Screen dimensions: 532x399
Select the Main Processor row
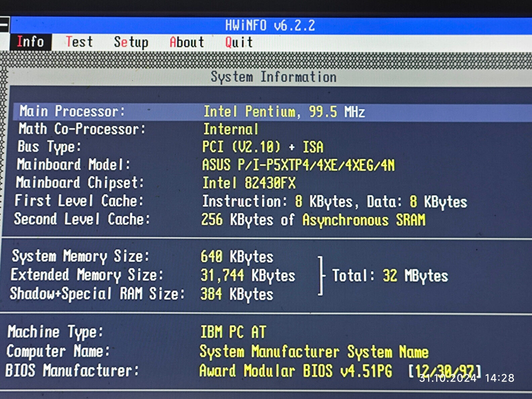click(x=272, y=112)
